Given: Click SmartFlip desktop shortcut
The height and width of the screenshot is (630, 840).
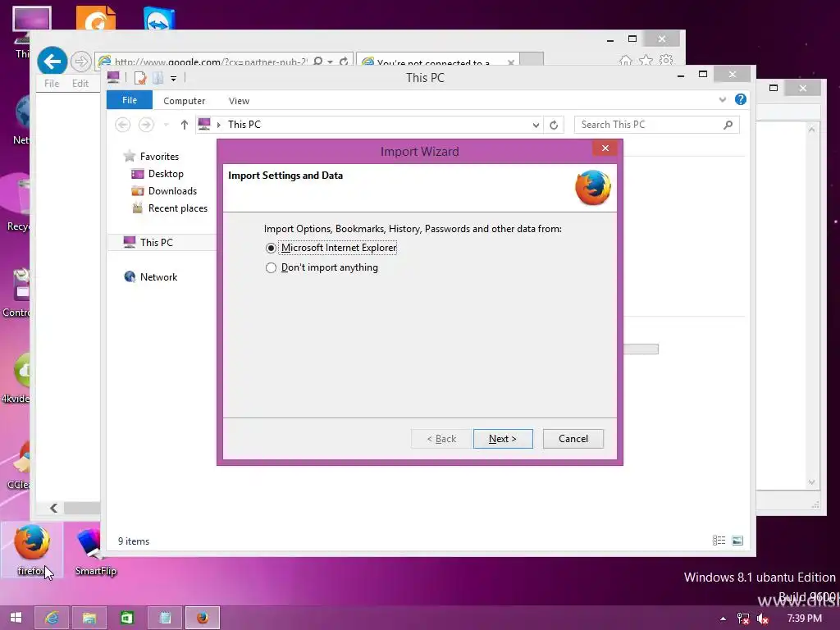Looking at the screenshot, I should point(95,550).
